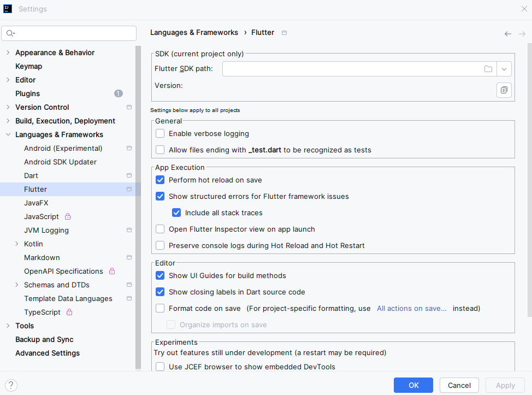This screenshot has width=532, height=395.
Task: Disable Perform hot reload on save
Action: (x=160, y=180)
